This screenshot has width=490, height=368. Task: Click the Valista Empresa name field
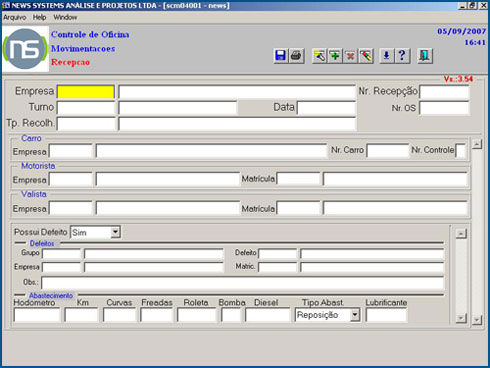tap(168, 208)
